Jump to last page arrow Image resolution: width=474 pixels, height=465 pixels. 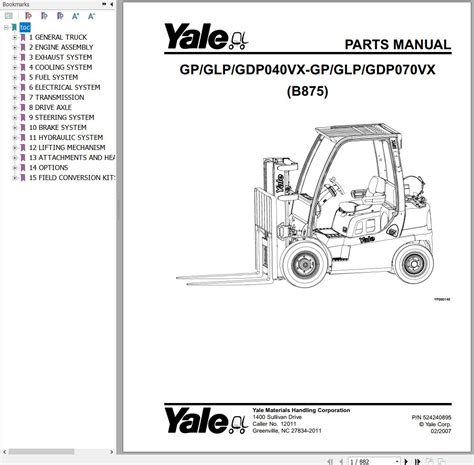tap(417, 462)
